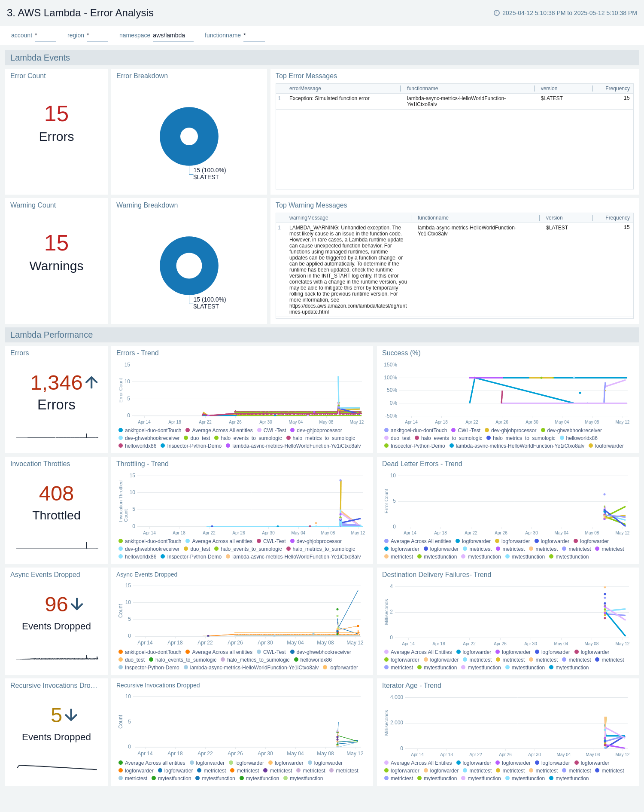Open the functionname filter field
The image size is (644, 812).
coord(254,36)
